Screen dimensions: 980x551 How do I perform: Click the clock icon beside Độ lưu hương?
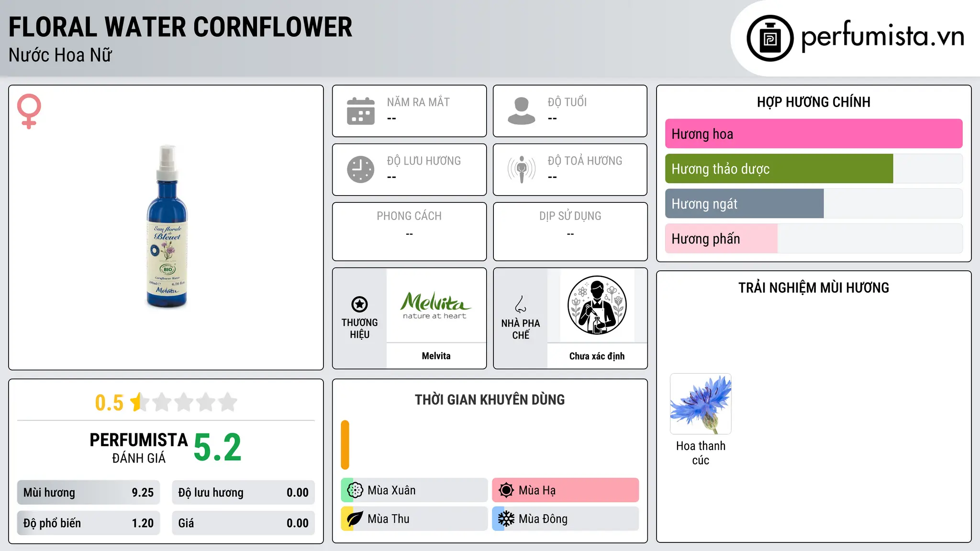tap(361, 169)
